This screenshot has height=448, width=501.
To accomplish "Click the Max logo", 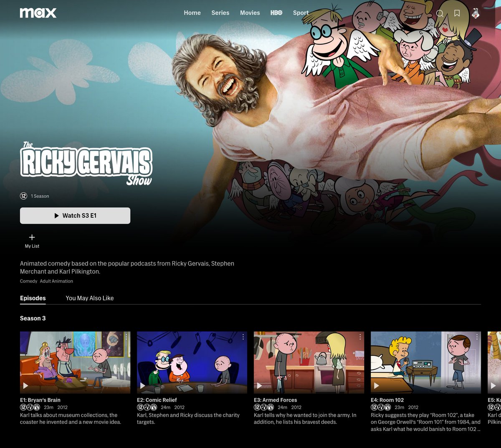I will (38, 13).
